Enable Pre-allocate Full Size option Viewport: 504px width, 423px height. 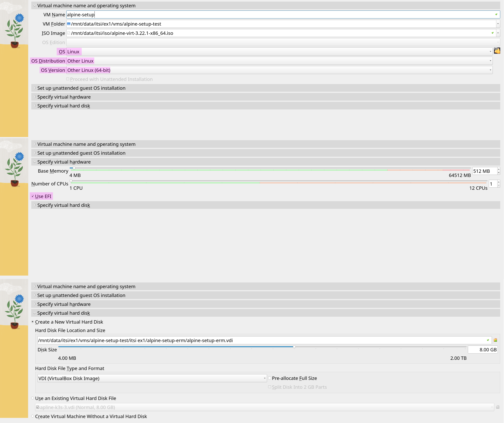coord(270,378)
